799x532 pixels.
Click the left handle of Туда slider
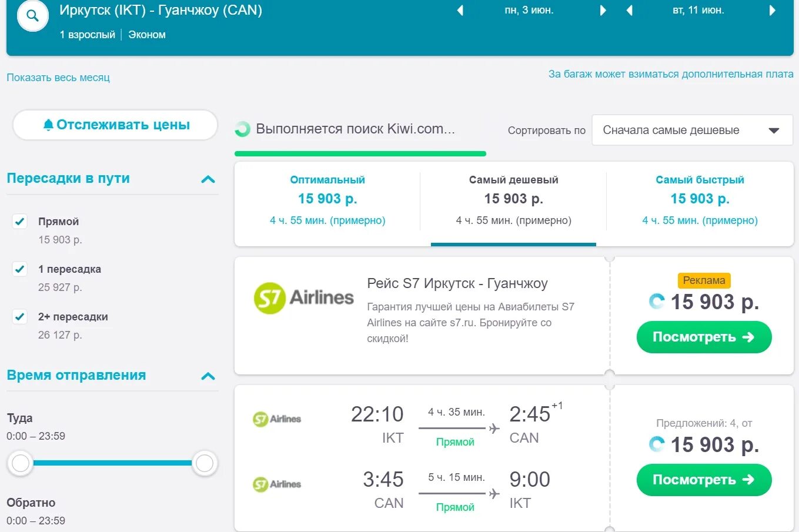pos(21,464)
